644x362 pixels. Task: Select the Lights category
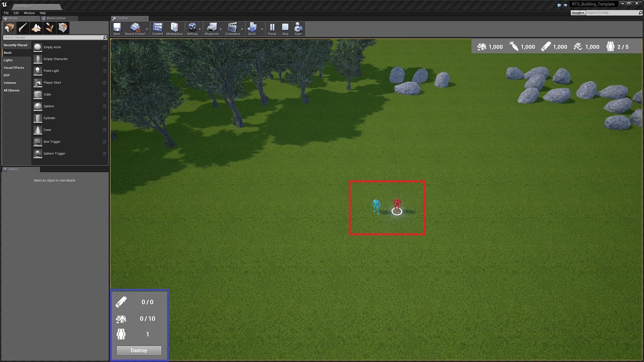pos(8,60)
